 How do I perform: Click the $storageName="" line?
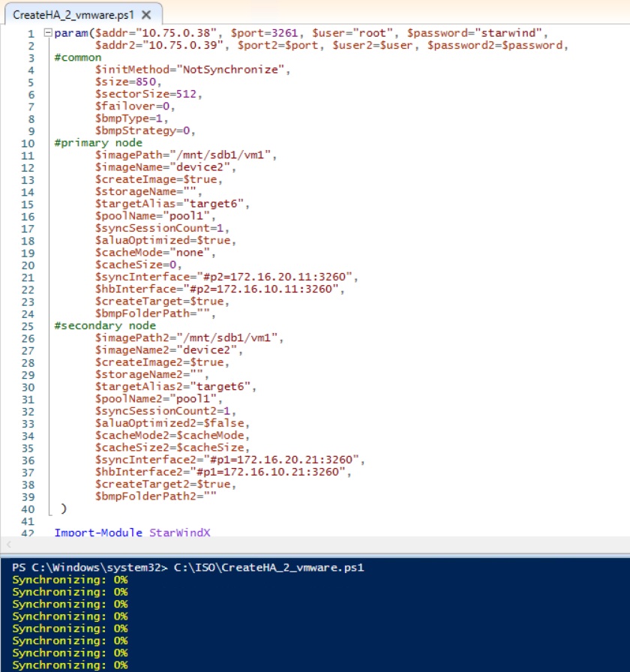[148, 191]
